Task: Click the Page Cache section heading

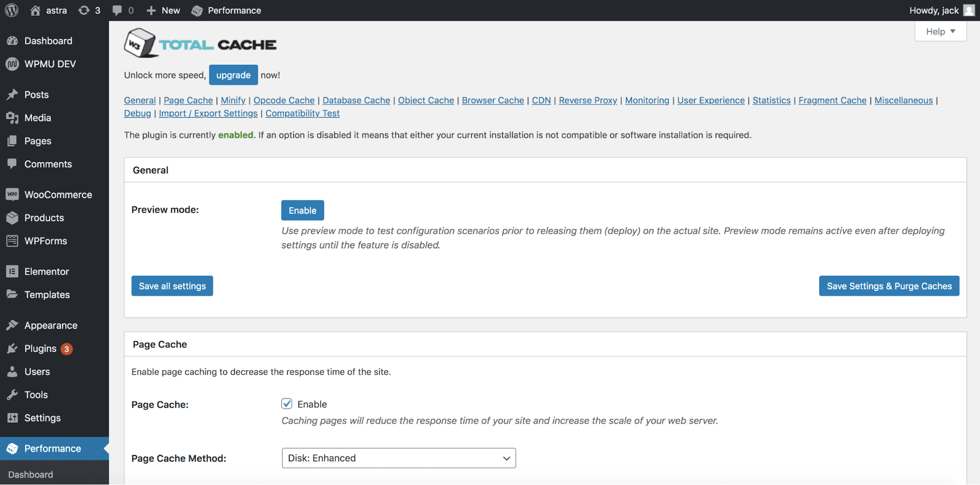Action: [x=160, y=344]
